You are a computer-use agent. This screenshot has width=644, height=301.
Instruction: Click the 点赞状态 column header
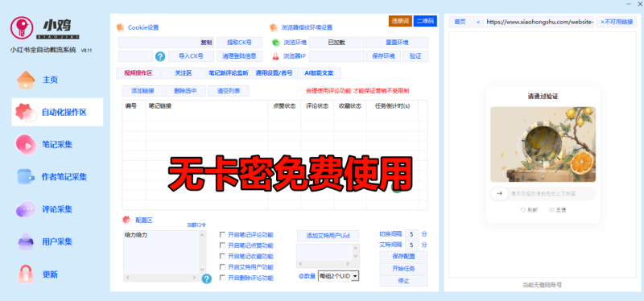(x=284, y=106)
